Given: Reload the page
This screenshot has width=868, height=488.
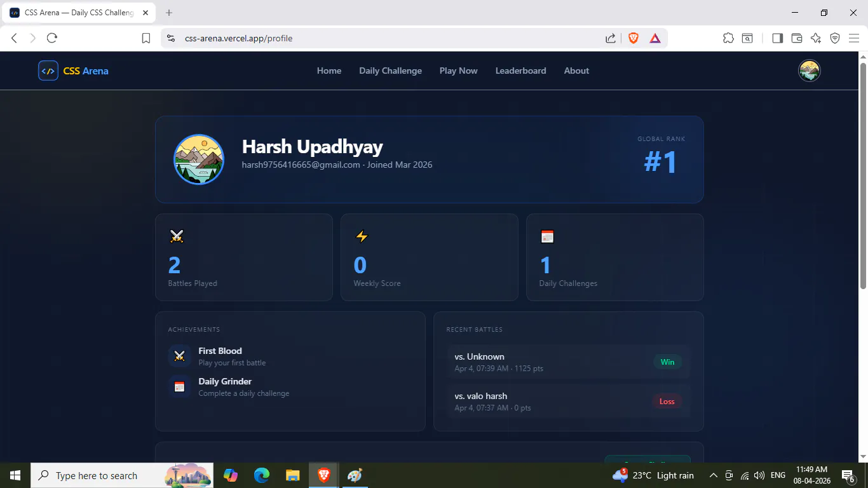Looking at the screenshot, I should (52, 38).
